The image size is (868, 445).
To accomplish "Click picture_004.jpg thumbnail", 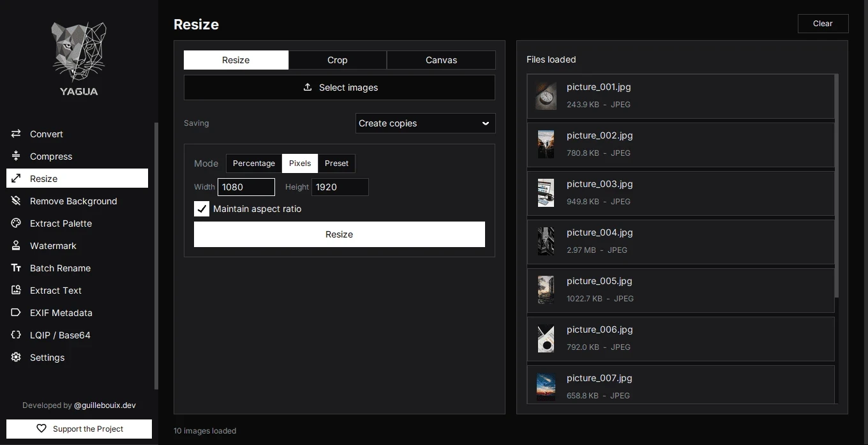I will click(546, 241).
